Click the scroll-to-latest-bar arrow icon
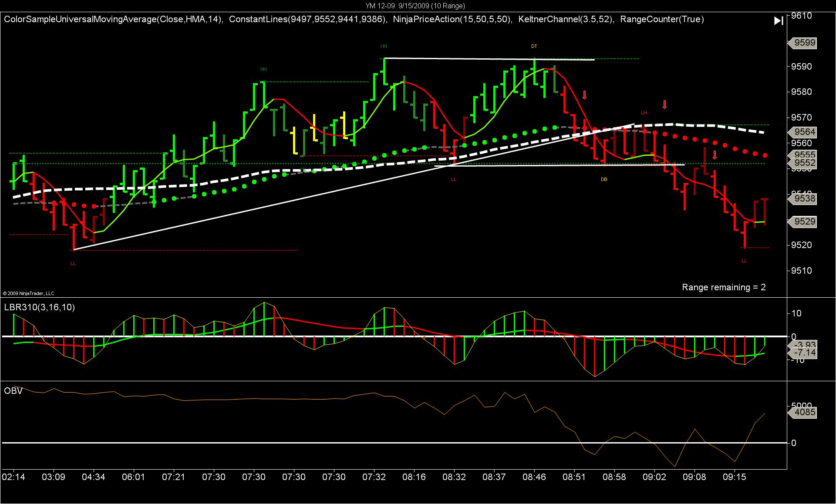The width and height of the screenshot is (836, 504). pos(779,21)
